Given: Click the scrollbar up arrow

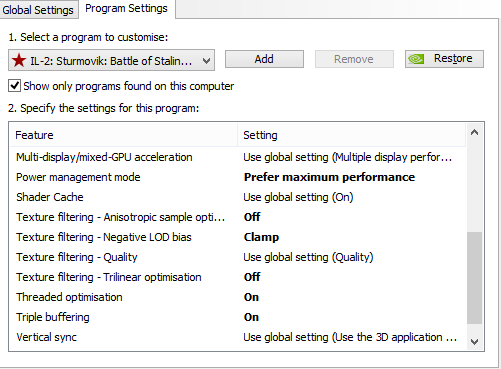Looking at the screenshot, I should click(474, 133).
